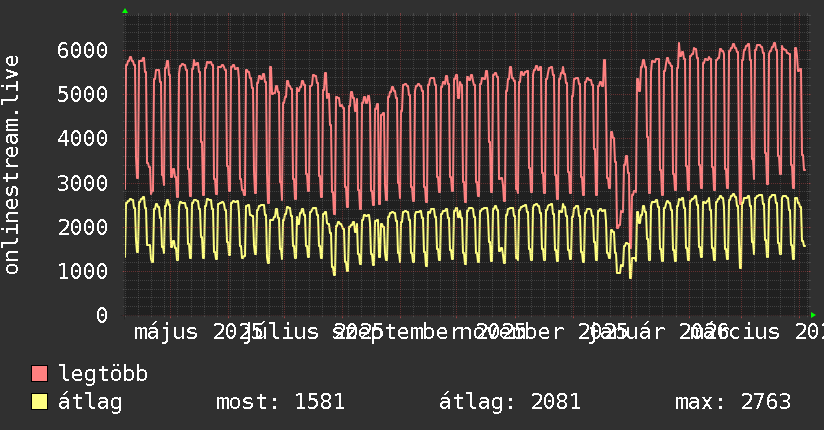Click the legtöbb legend label
Screen dimensions: 824x430
[103, 374]
